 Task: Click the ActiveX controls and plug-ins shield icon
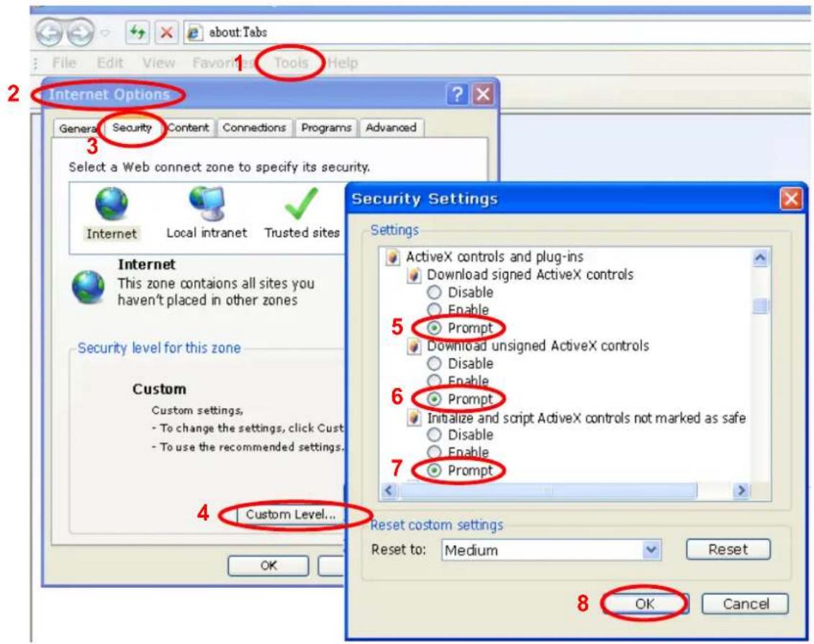(393, 257)
